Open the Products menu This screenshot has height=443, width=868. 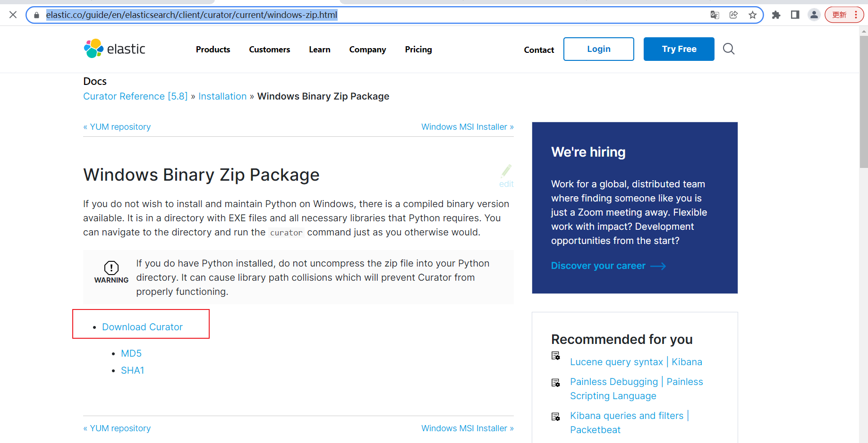tap(213, 50)
